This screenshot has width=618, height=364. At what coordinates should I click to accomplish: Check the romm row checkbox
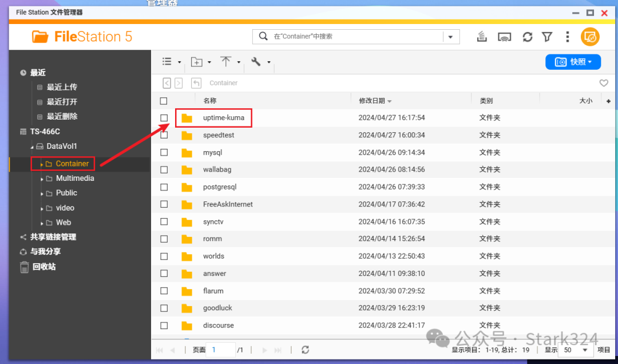[164, 239]
